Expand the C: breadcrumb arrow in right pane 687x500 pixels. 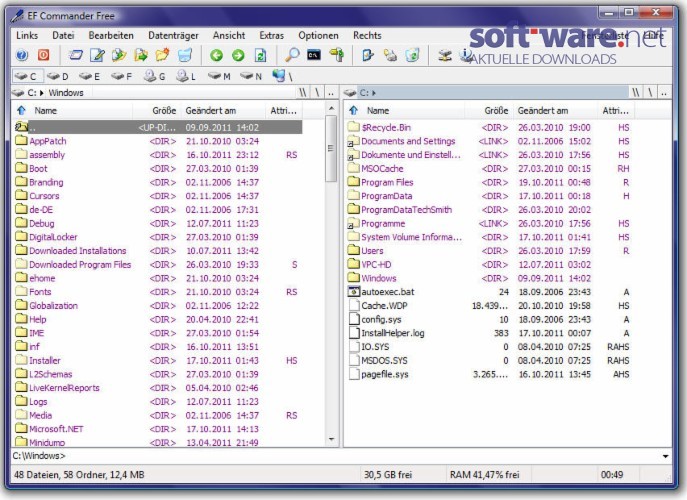pyautogui.click(x=374, y=93)
